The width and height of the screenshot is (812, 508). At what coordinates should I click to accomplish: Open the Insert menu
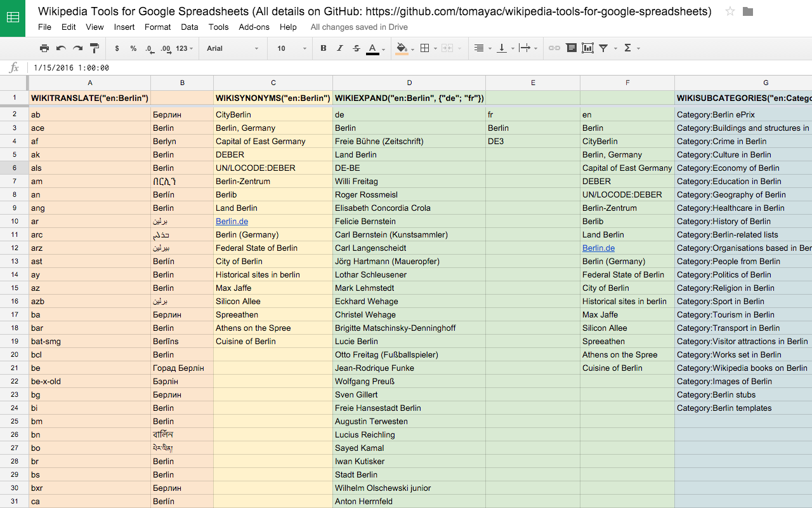(124, 27)
